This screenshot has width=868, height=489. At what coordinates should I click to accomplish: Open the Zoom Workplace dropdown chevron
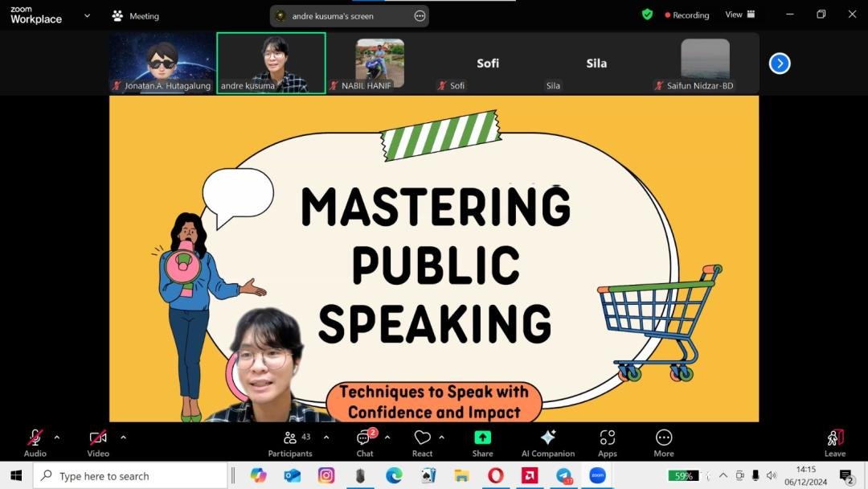point(87,15)
